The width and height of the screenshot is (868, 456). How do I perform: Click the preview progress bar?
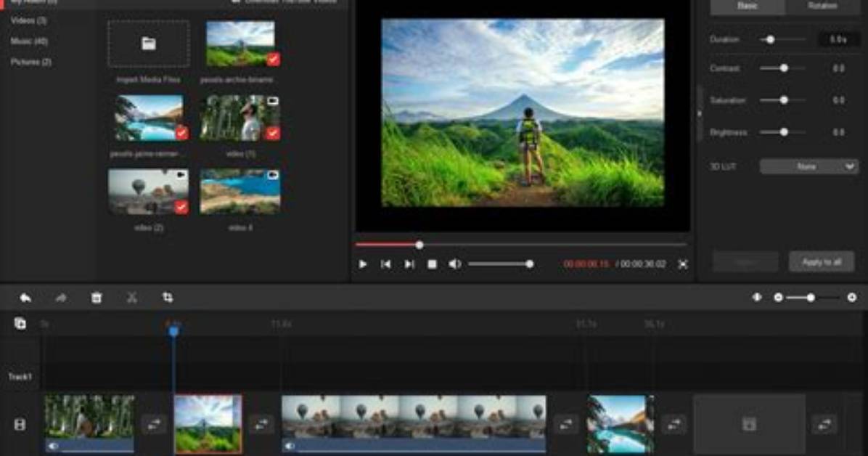coord(521,245)
